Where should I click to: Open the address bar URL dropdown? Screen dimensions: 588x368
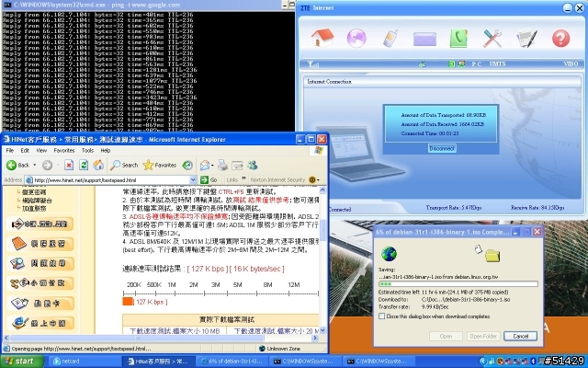click(193, 180)
